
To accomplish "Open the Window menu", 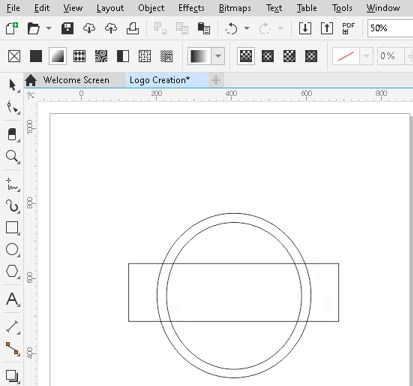I will (x=383, y=8).
